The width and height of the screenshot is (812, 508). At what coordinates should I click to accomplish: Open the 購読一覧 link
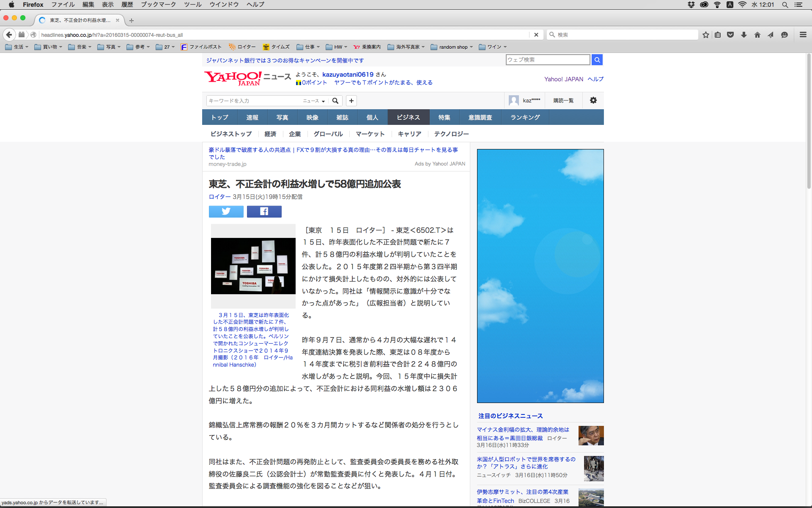coord(563,100)
